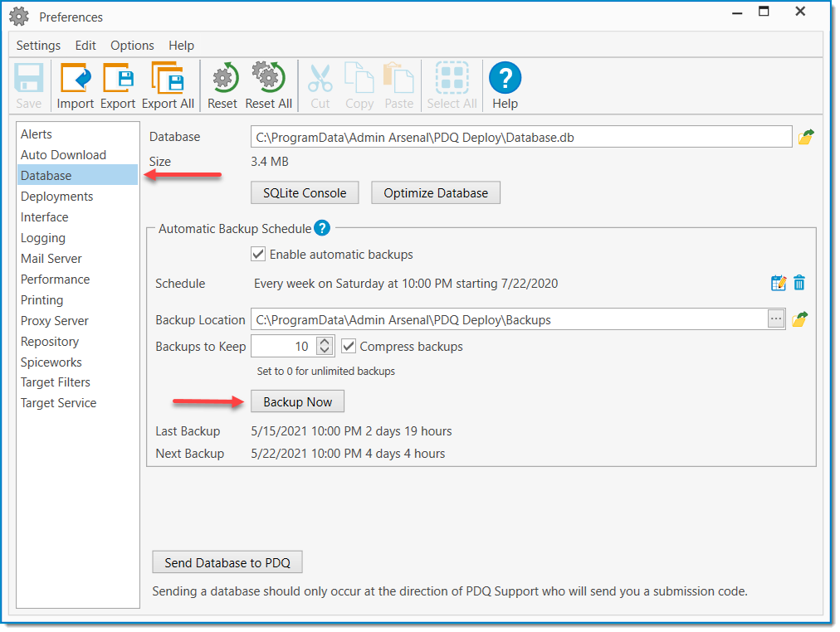840x632 pixels.
Task: Toggle Compress backups checkbox
Action: click(349, 346)
